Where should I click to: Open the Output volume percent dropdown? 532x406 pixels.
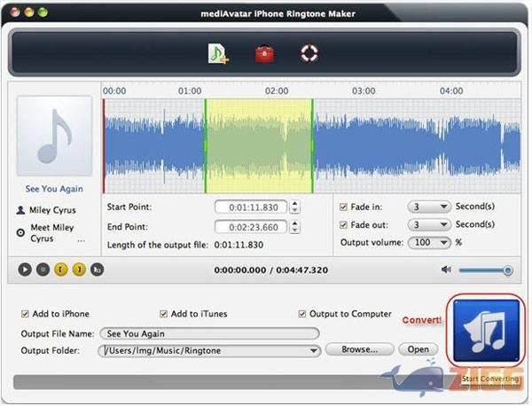(x=429, y=243)
